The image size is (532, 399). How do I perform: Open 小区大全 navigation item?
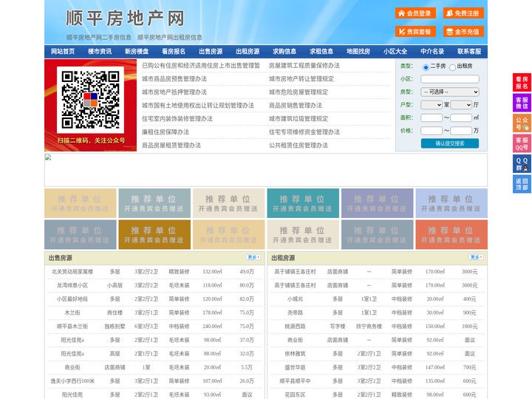(x=395, y=52)
